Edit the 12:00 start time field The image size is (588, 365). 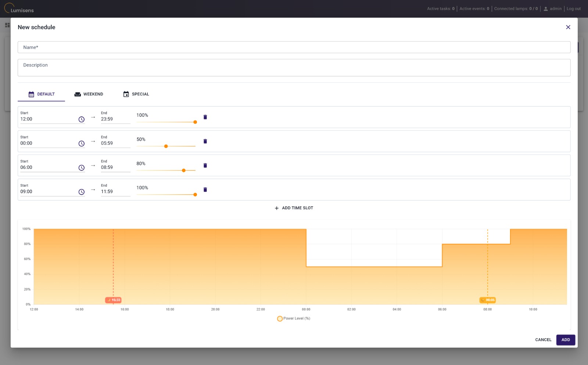(x=48, y=119)
